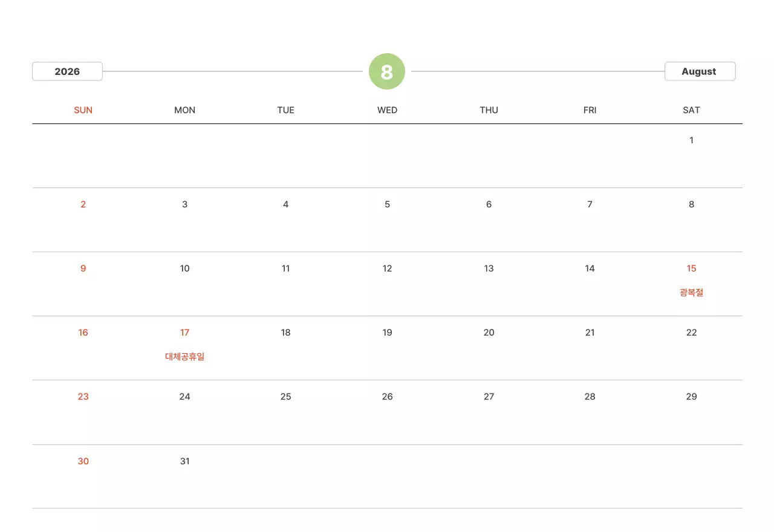Click date 24 on Monday
The width and height of the screenshot is (774, 532).
tap(185, 397)
